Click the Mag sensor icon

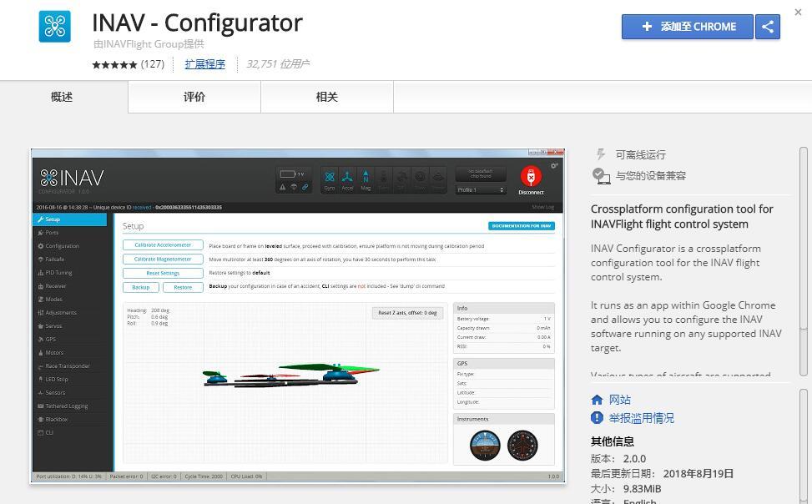coord(366,178)
